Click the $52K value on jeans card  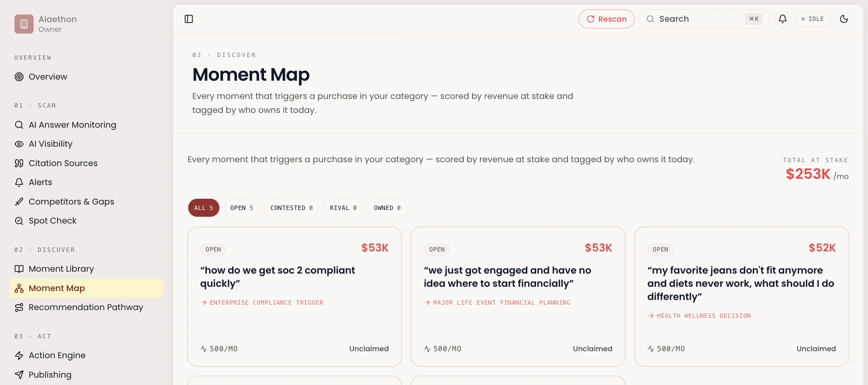click(822, 248)
